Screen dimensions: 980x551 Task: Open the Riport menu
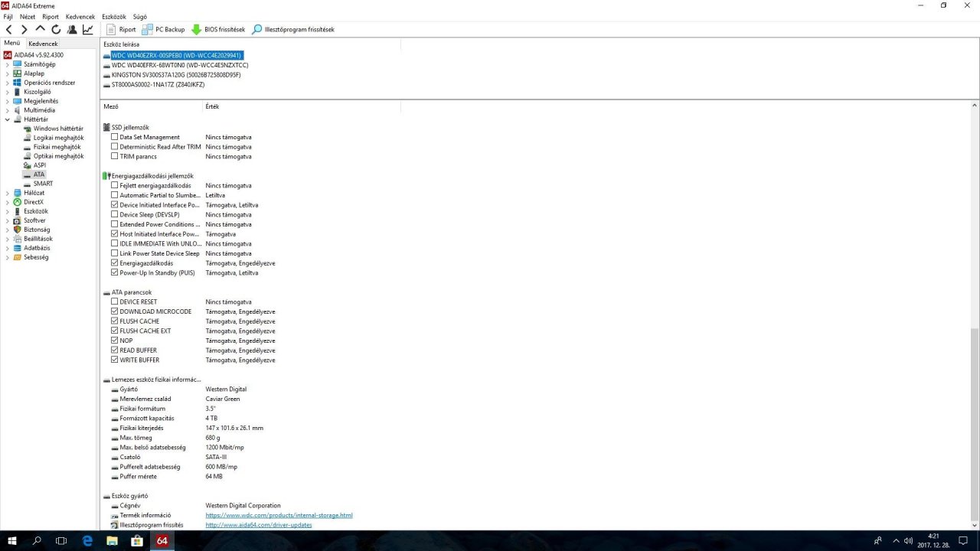(x=51, y=16)
